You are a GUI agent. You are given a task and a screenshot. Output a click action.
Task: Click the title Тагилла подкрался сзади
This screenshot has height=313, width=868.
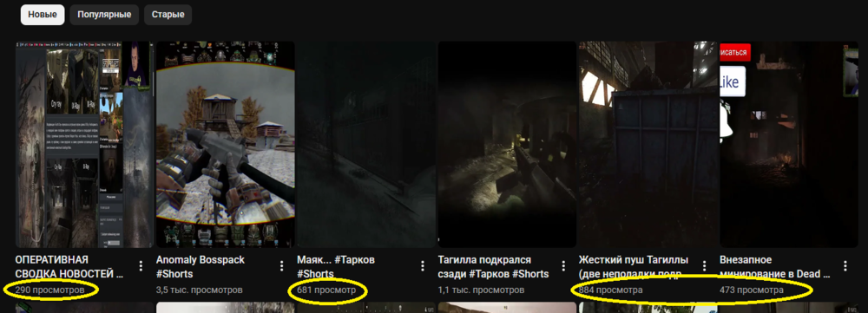click(x=493, y=267)
